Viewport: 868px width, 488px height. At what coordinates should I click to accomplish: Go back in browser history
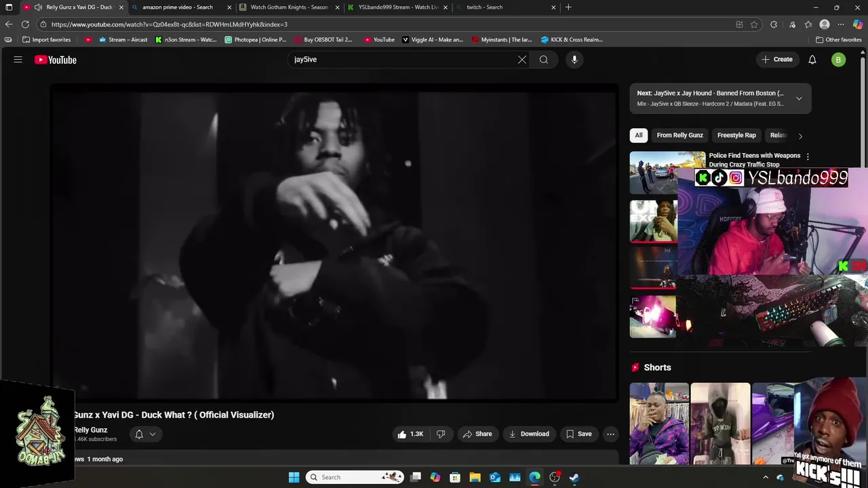pos(9,24)
